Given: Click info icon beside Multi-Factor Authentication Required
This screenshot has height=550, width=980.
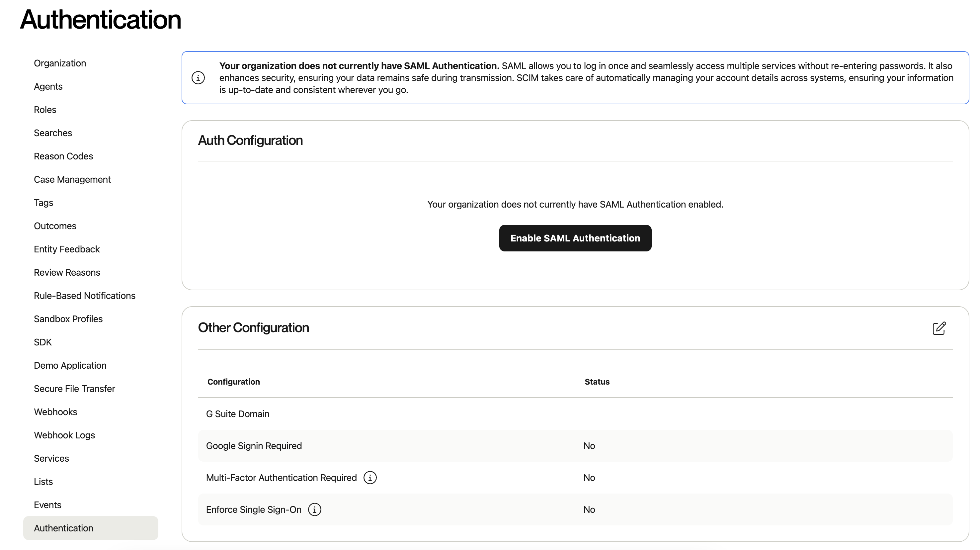Looking at the screenshot, I should [370, 478].
